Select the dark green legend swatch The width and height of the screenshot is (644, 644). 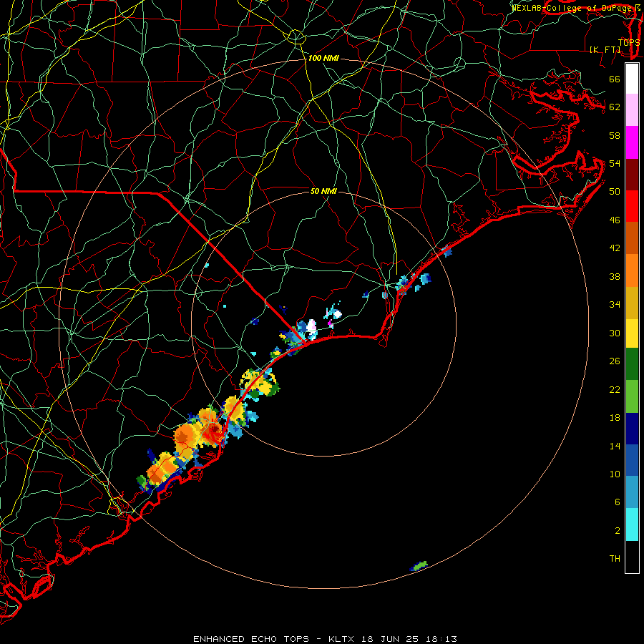632,364
